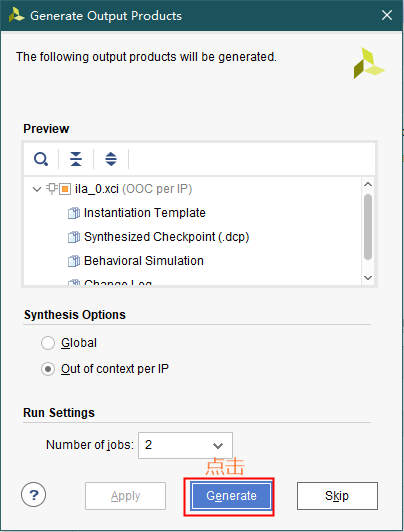Select Out of context per IP
The width and height of the screenshot is (404, 532).
[48, 369]
